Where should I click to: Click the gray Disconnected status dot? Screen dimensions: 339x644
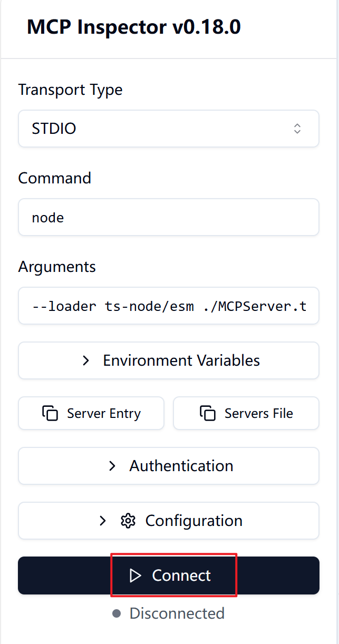(x=117, y=613)
